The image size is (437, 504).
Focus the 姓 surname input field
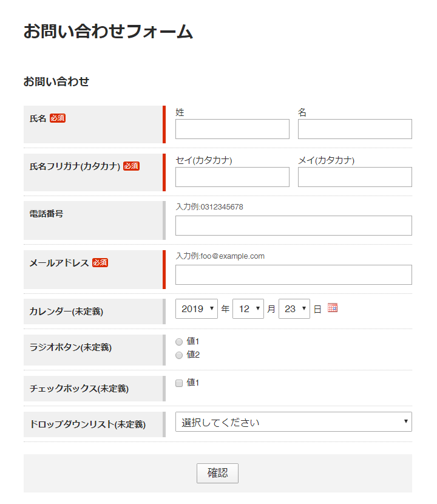coord(232,129)
